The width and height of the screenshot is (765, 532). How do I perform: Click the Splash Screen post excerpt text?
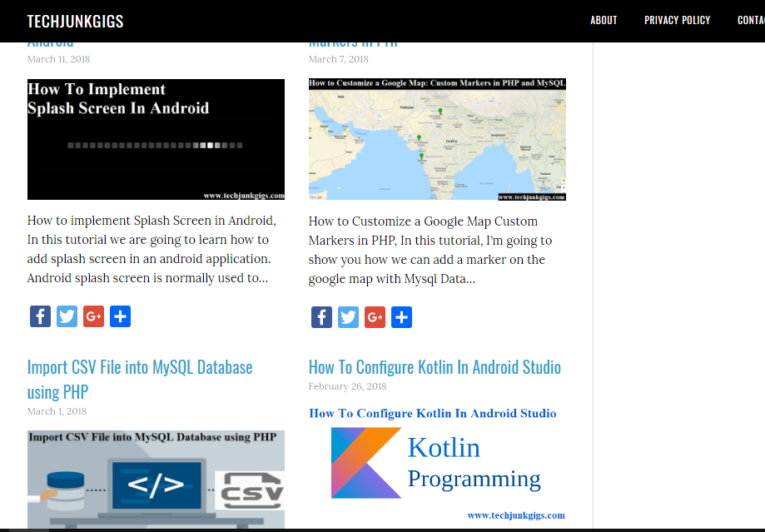152,250
